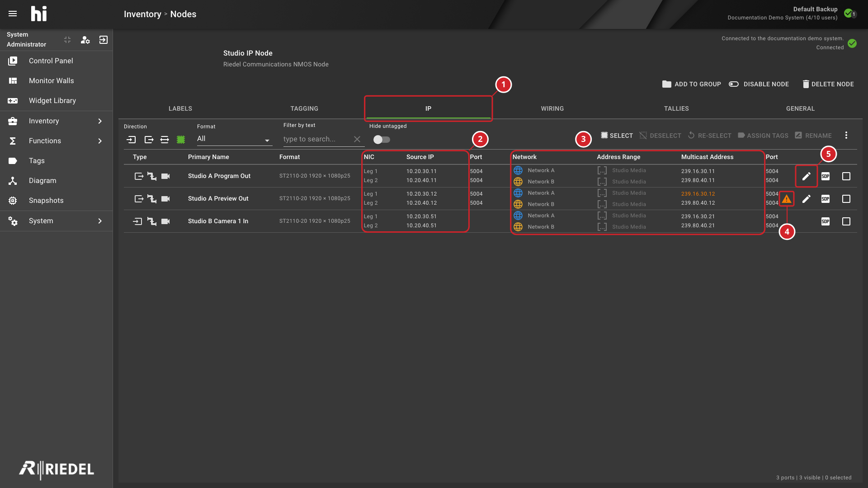The image size is (868, 488).
Task: Sort by the Primary Name column header
Action: [x=208, y=157]
